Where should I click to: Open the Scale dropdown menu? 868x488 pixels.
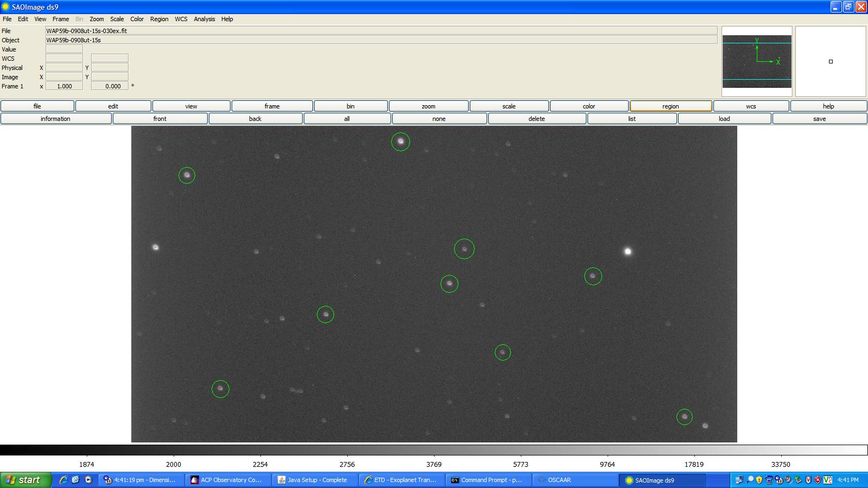click(x=117, y=19)
